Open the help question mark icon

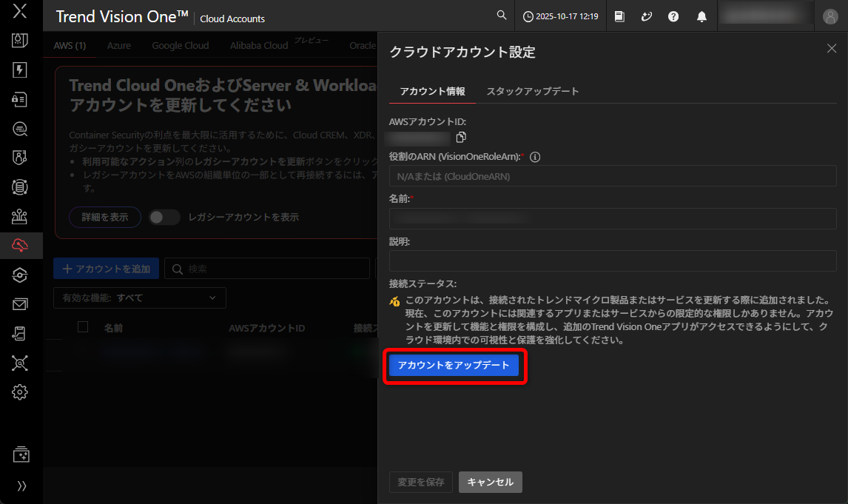[673, 16]
